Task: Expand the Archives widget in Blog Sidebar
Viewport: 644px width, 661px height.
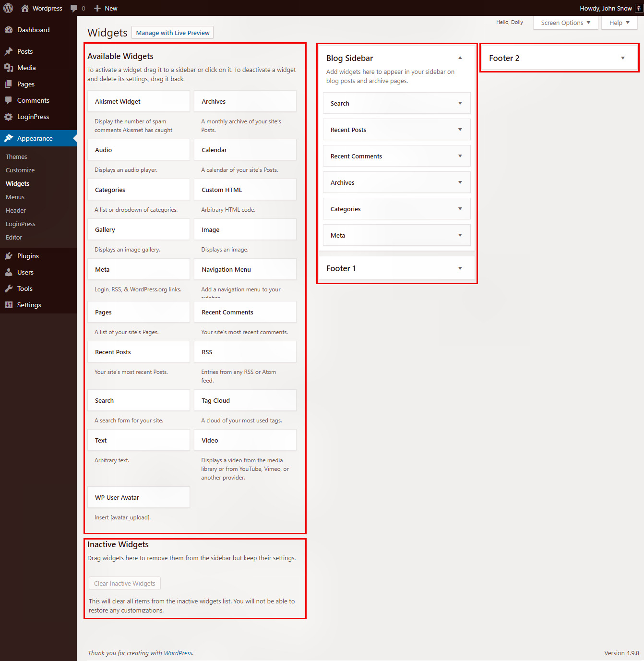Action: (460, 182)
